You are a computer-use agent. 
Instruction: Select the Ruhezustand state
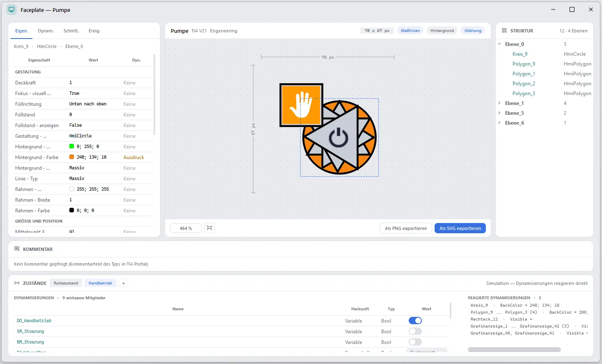pyautogui.click(x=66, y=283)
